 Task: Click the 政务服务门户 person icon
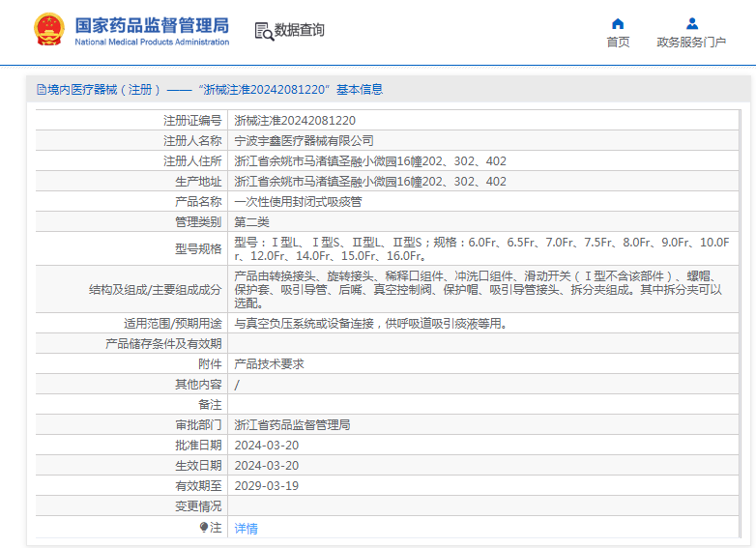[x=691, y=24]
